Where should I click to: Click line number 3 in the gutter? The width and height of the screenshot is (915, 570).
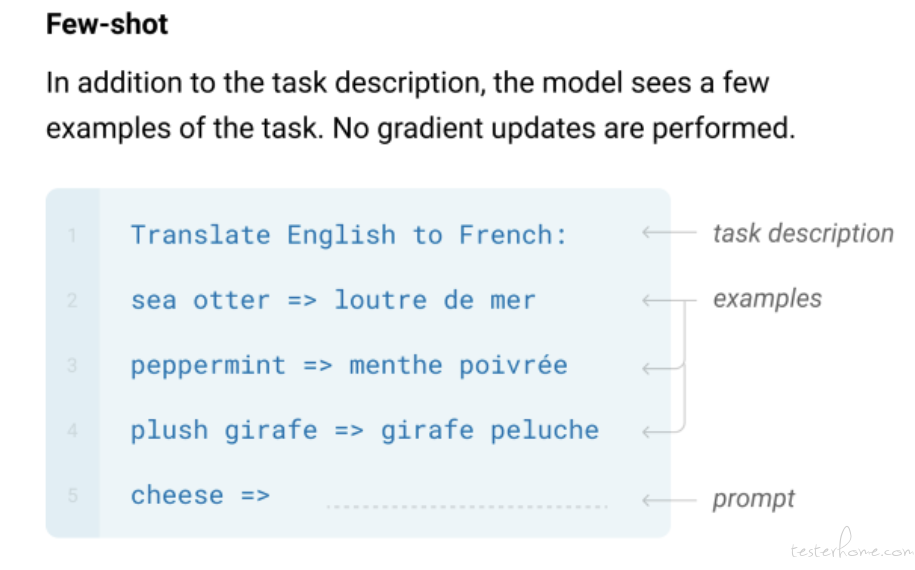tap(72, 365)
